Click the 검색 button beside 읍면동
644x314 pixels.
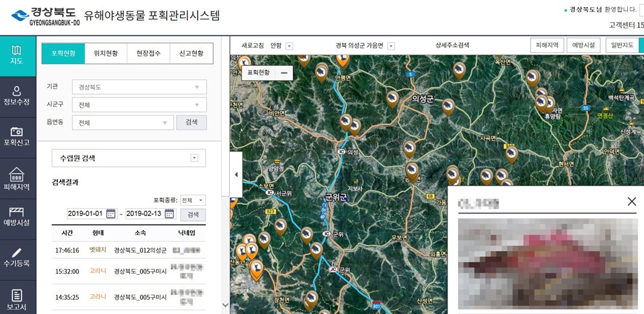pos(191,123)
